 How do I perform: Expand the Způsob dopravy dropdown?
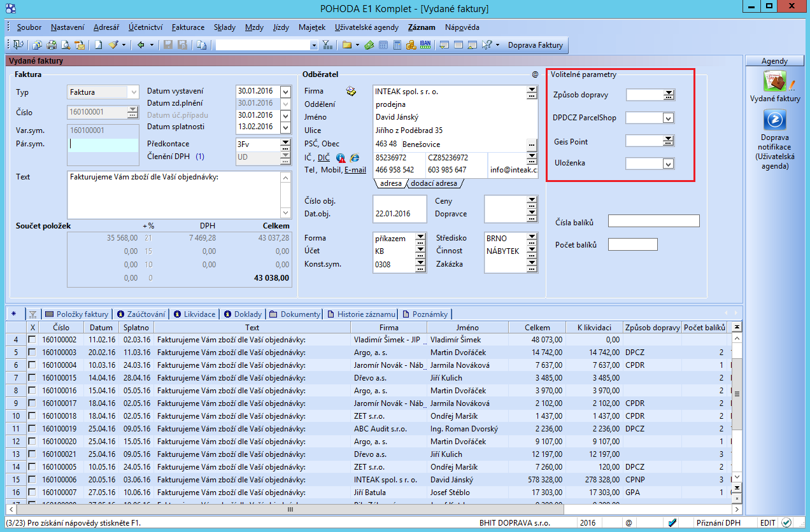point(669,95)
